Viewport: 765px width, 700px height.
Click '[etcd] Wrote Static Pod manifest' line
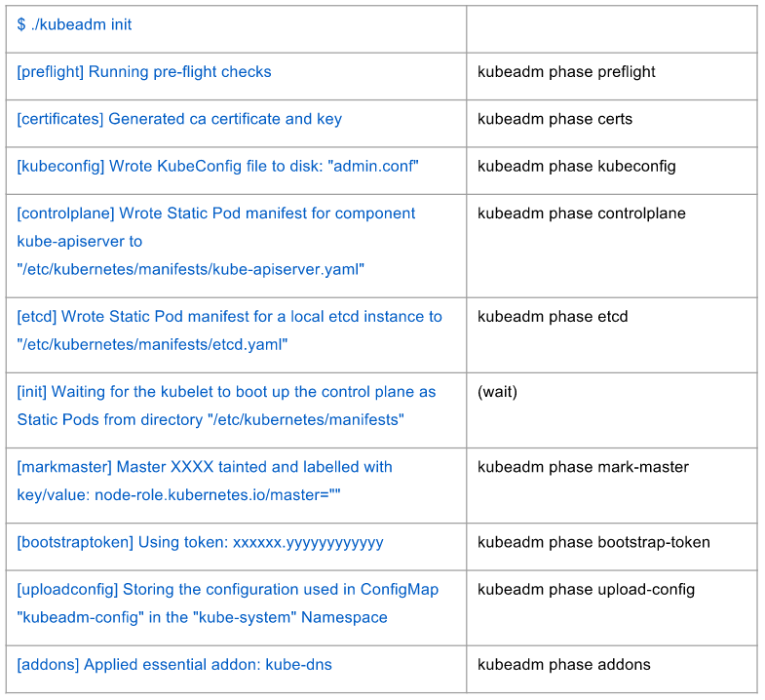[x=229, y=317]
